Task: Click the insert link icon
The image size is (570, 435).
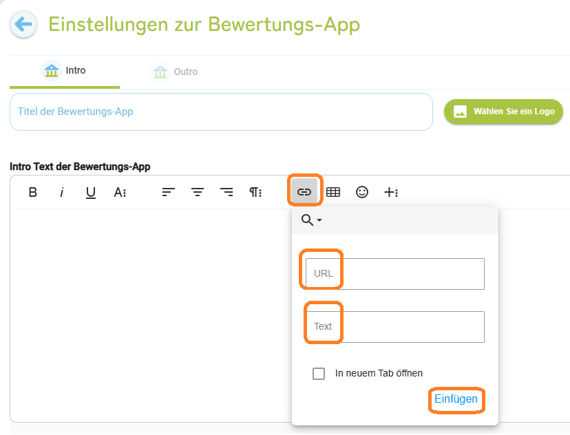Action: pos(304,192)
